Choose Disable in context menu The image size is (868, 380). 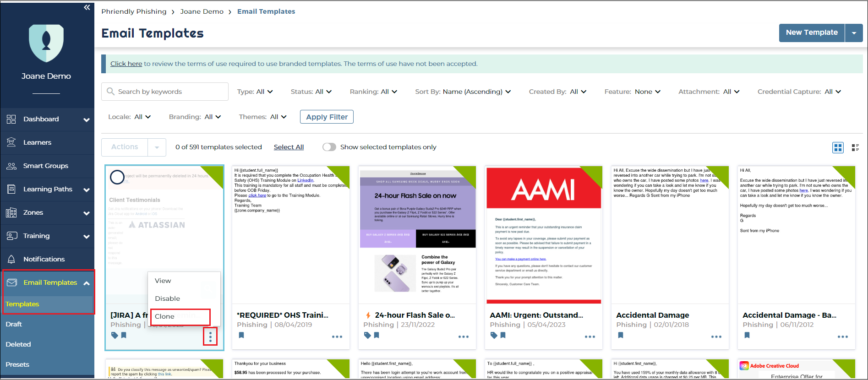[x=167, y=299]
